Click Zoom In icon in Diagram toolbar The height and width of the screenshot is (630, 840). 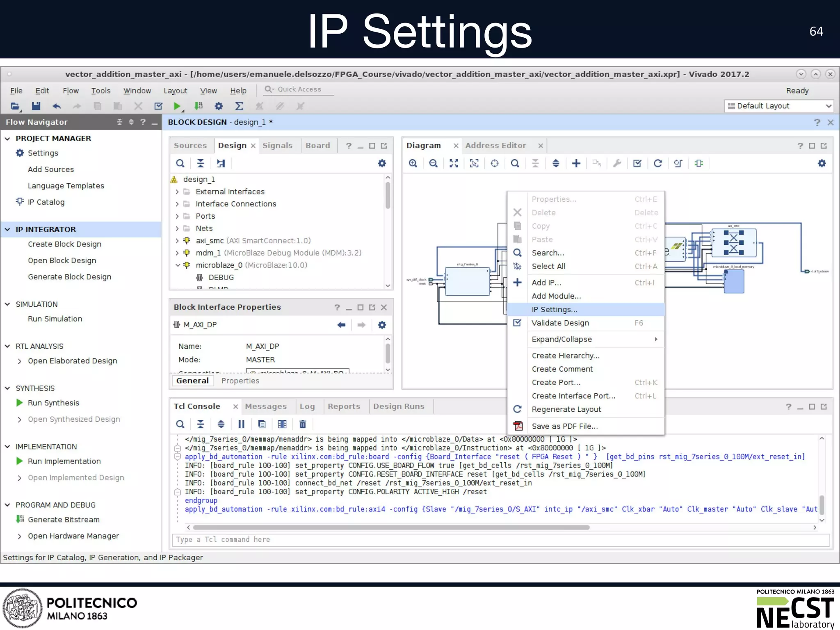(413, 163)
